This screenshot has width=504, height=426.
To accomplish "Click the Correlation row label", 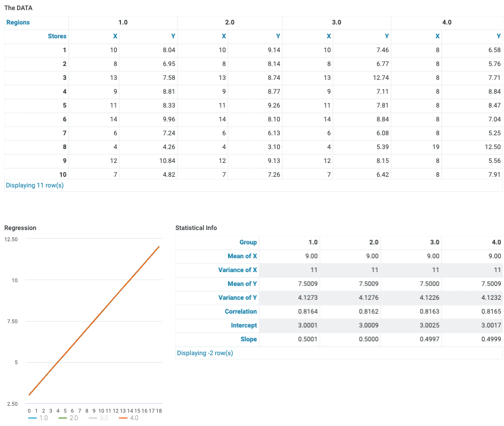I will click(241, 312).
